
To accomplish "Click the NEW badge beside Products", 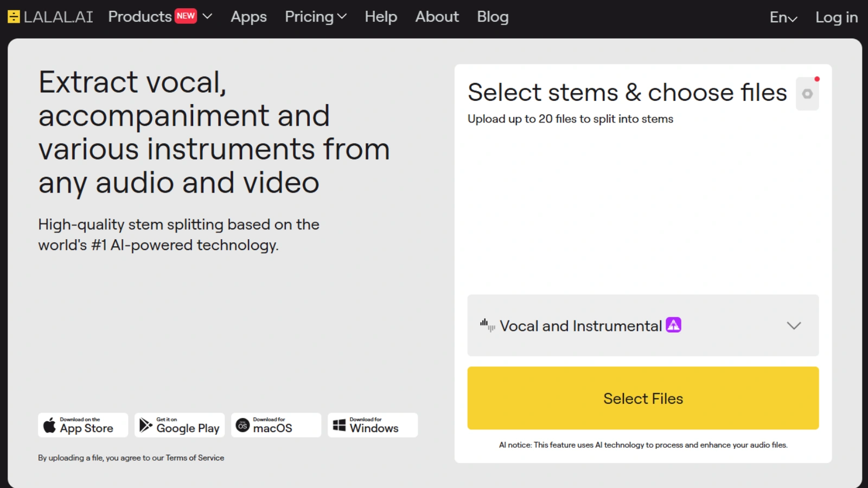I will pyautogui.click(x=186, y=16).
